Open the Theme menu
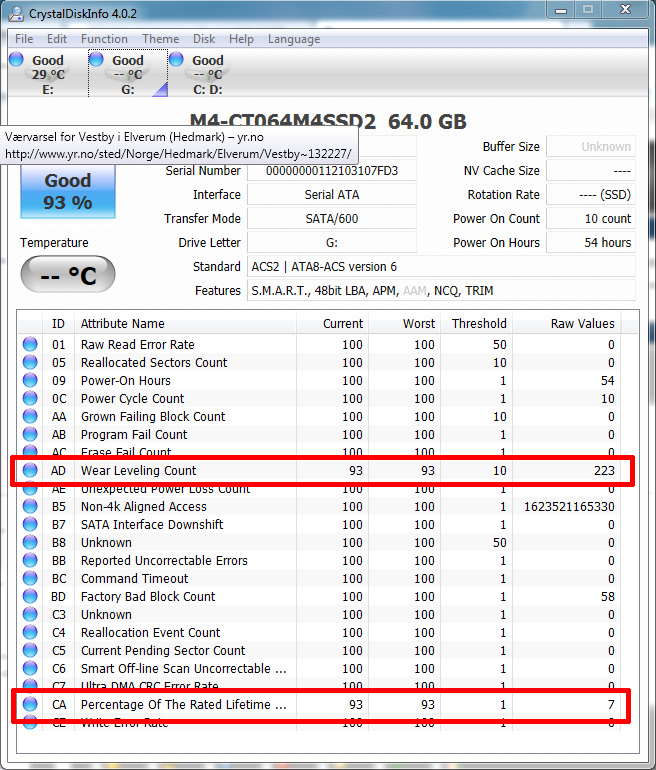Viewport: 656px width, 770px height. pos(161,39)
